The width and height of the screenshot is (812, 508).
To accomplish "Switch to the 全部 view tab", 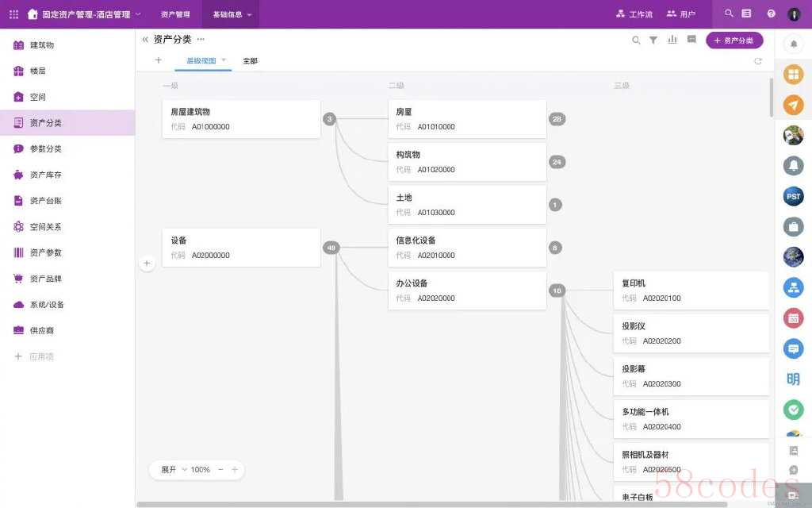I will click(250, 61).
